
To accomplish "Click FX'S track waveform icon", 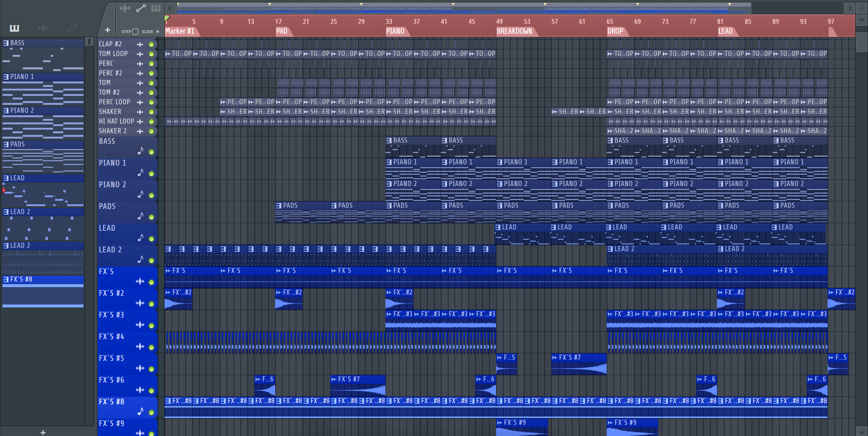I will (x=140, y=281).
